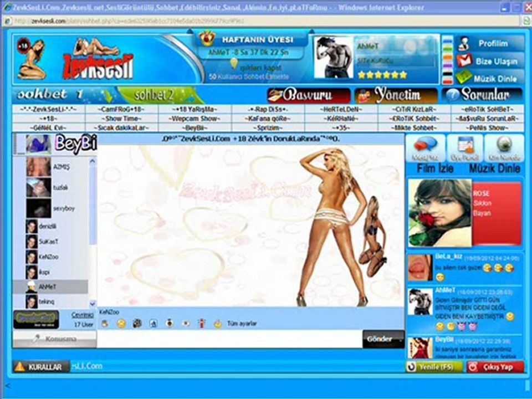This screenshot has height=399, width=532.
Task: Select the ~HeRTeLDeN~ room
Action: pos(341,109)
